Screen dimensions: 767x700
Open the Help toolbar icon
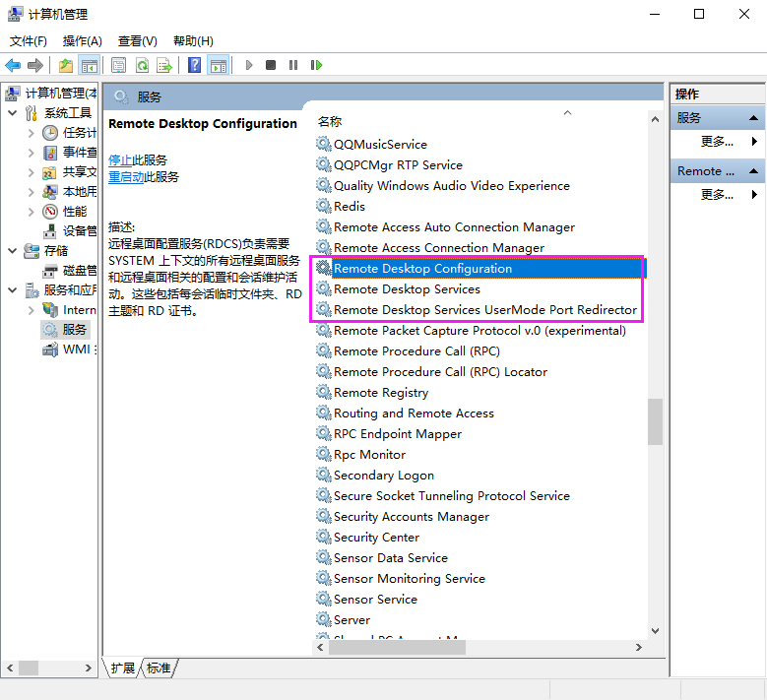tap(194, 65)
